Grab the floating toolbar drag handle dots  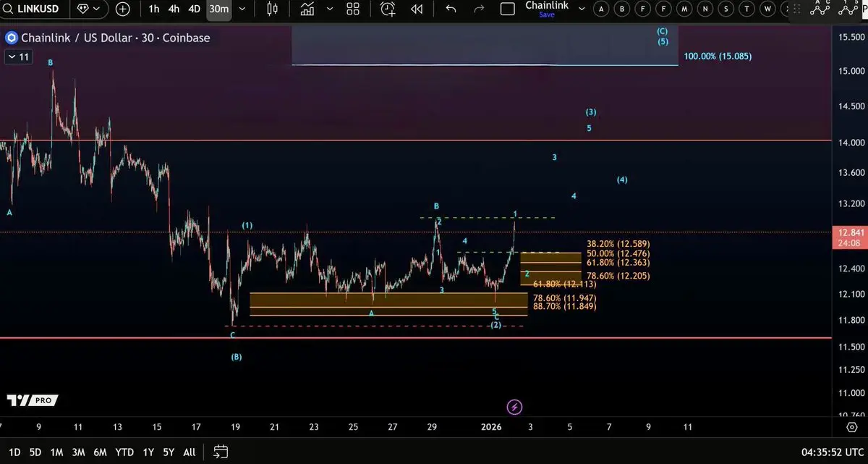pyautogui.click(x=796, y=9)
